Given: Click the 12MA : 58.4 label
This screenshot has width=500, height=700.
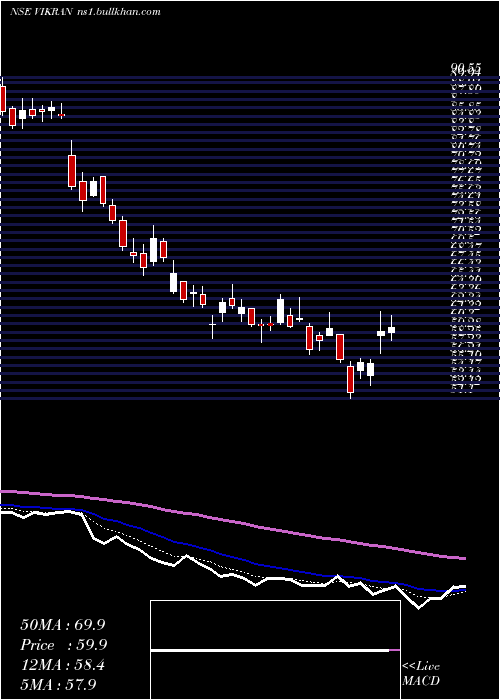Looking at the screenshot, I should [62, 665].
